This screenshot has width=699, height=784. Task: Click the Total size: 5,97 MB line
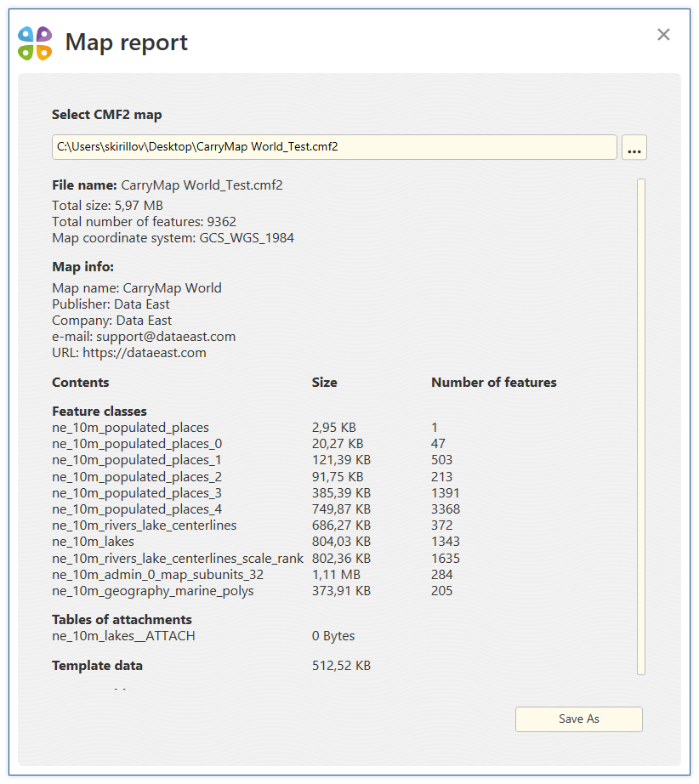[107, 206]
